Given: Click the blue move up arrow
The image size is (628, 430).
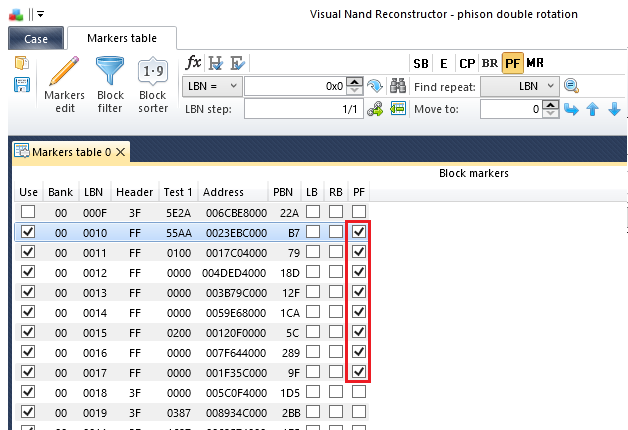Looking at the screenshot, I should point(593,109).
